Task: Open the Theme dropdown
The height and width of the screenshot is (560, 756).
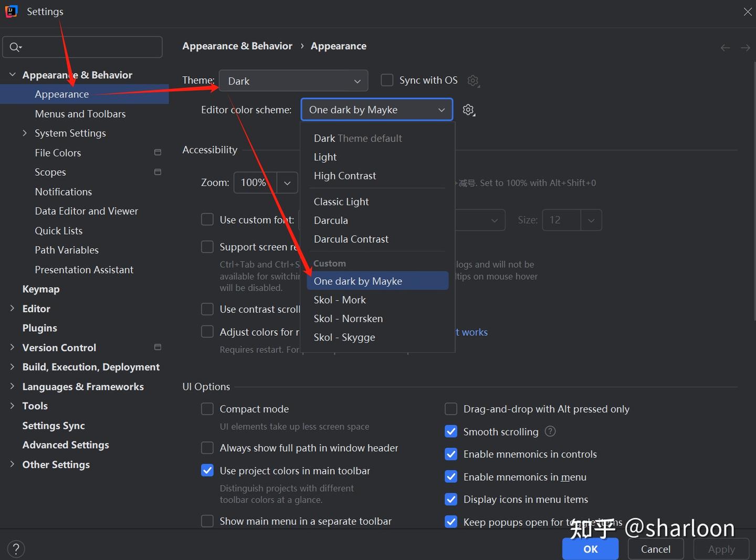Action: pyautogui.click(x=293, y=81)
